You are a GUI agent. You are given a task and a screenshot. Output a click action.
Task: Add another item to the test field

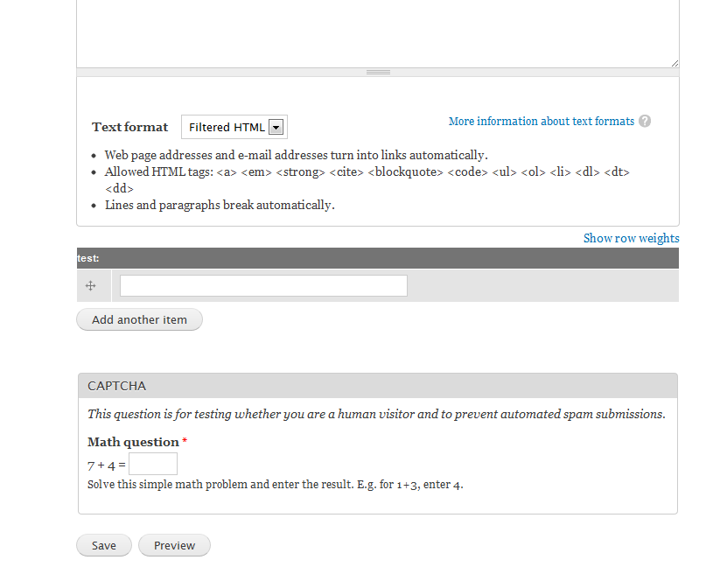coord(139,319)
